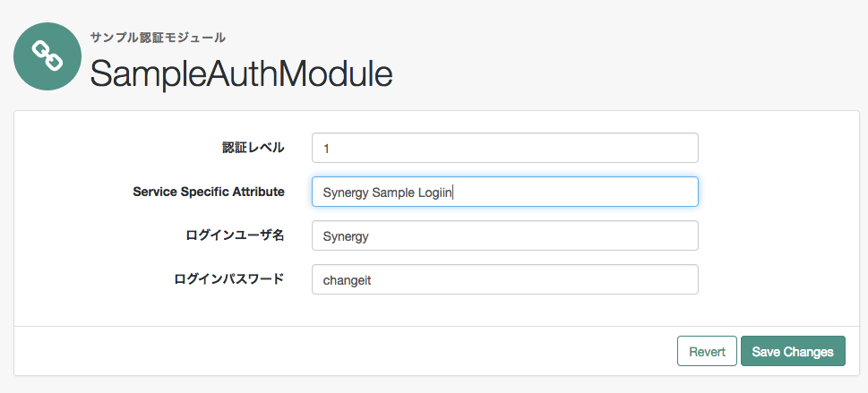This screenshot has width=868, height=393.
Task: Click the first word "Synergy" in attribute field
Action: (x=345, y=192)
